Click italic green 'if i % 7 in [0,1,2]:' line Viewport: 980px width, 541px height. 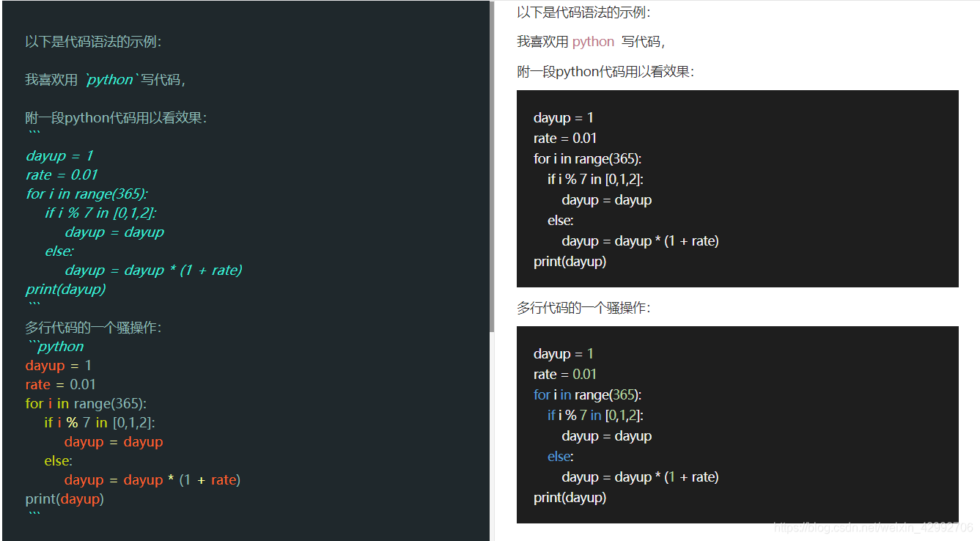point(100,213)
